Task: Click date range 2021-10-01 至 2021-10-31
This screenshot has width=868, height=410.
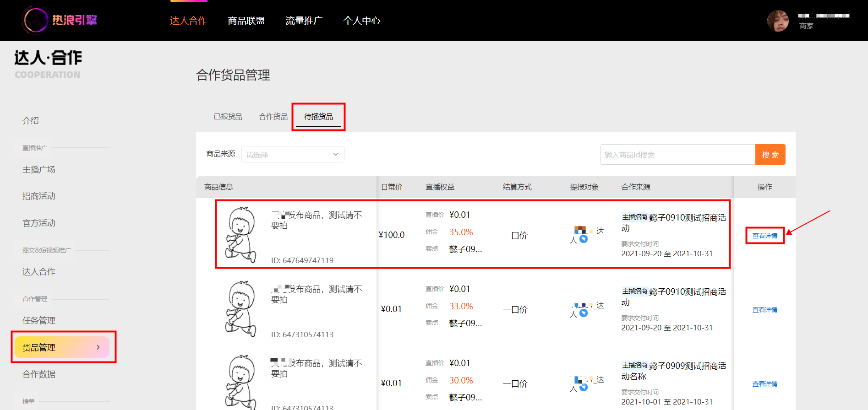Action: click(x=667, y=402)
